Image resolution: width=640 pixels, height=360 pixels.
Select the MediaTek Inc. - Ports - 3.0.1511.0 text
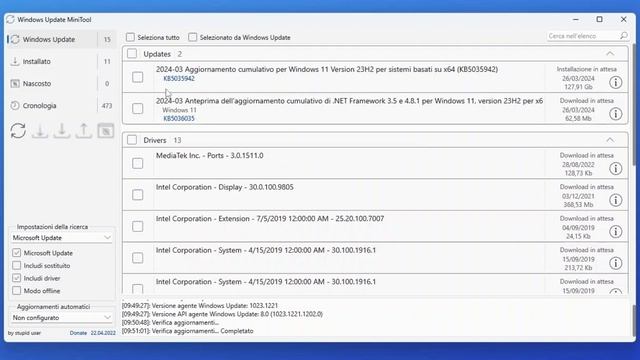pos(209,156)
